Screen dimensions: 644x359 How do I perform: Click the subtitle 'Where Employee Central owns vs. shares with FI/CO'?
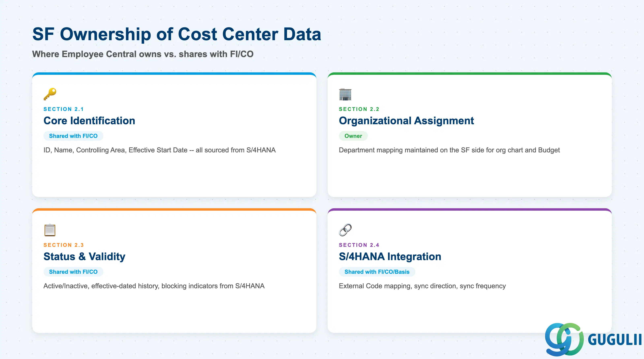coord(143,54)
